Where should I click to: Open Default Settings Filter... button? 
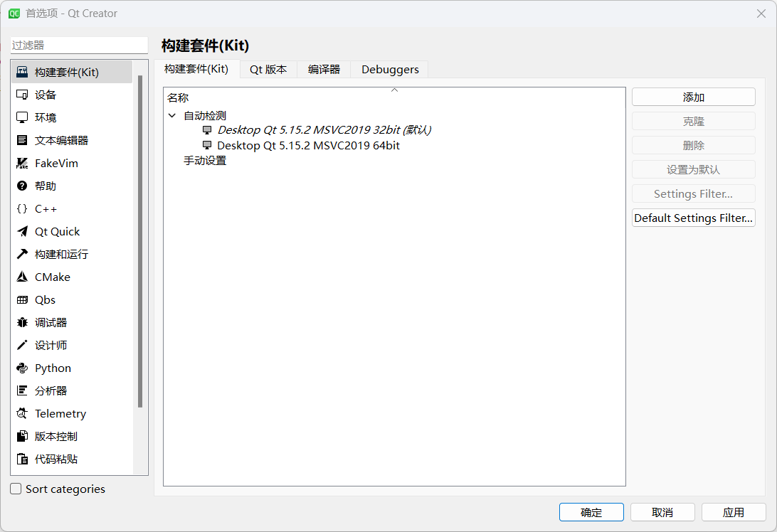693,218
